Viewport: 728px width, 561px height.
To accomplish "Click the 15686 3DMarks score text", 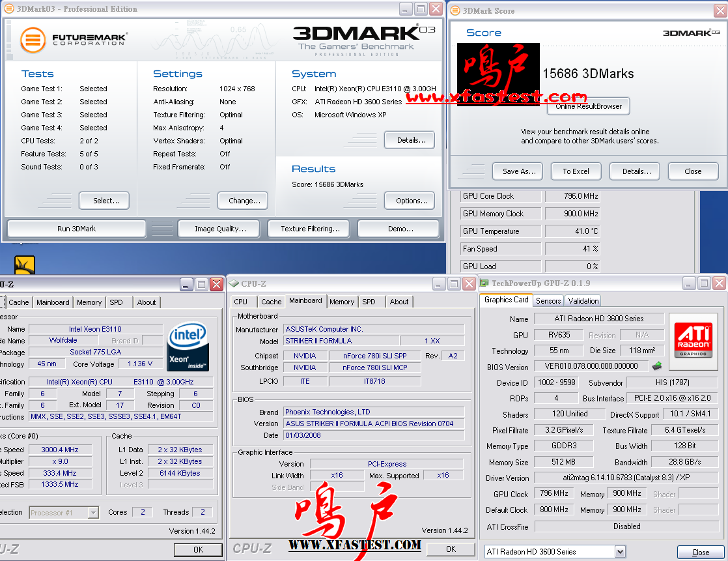I will (588, 74).
